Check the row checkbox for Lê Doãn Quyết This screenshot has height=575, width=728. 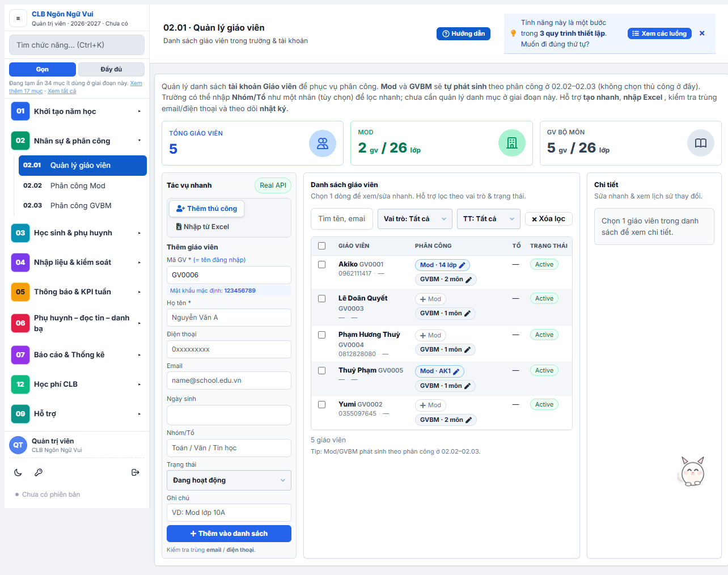click(x=322, y=298)
